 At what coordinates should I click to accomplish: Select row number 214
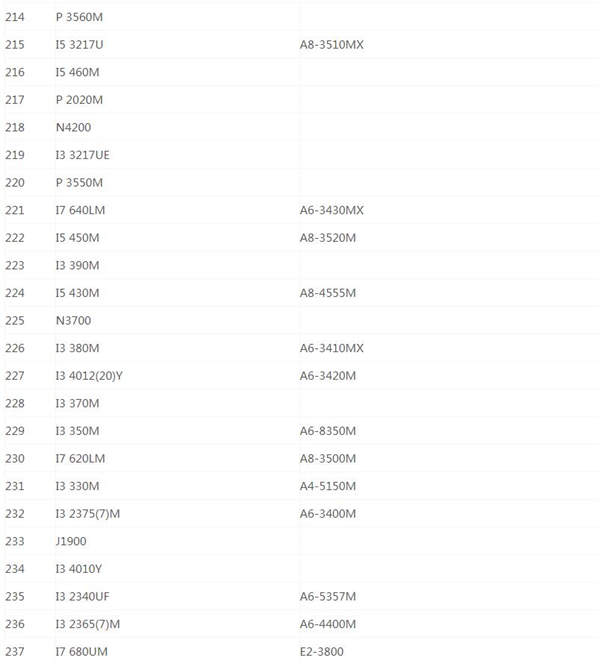click(14, 17)
